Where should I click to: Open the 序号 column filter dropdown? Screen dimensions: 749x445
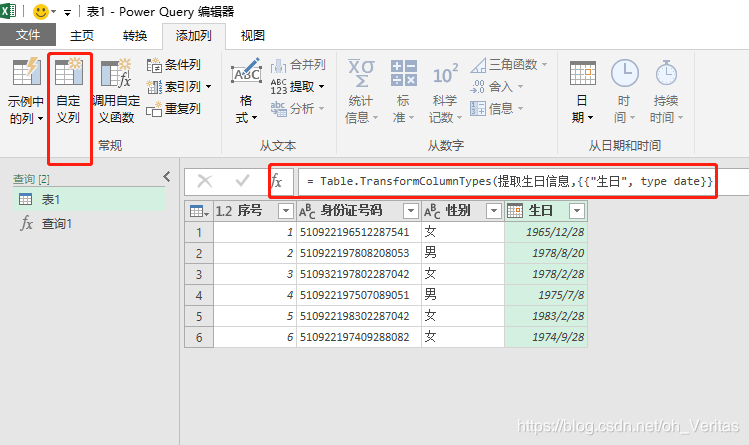286,211
